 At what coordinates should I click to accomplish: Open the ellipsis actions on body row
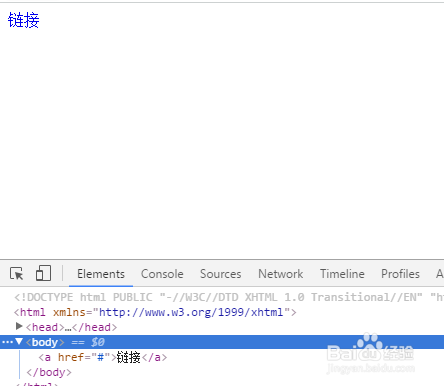7,342
